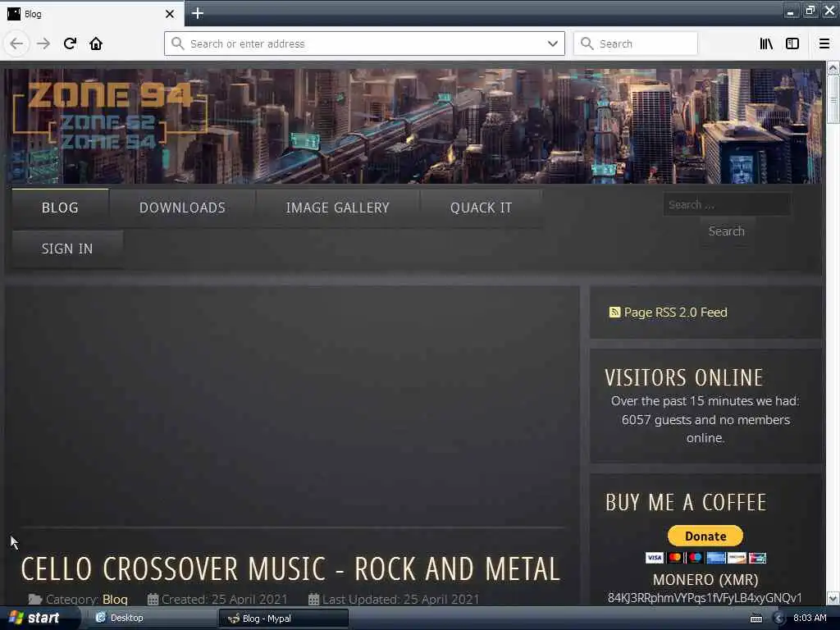Click the 8:03 AM taskbar clock
The image size is (840, 630).
(x=810, y=619)
